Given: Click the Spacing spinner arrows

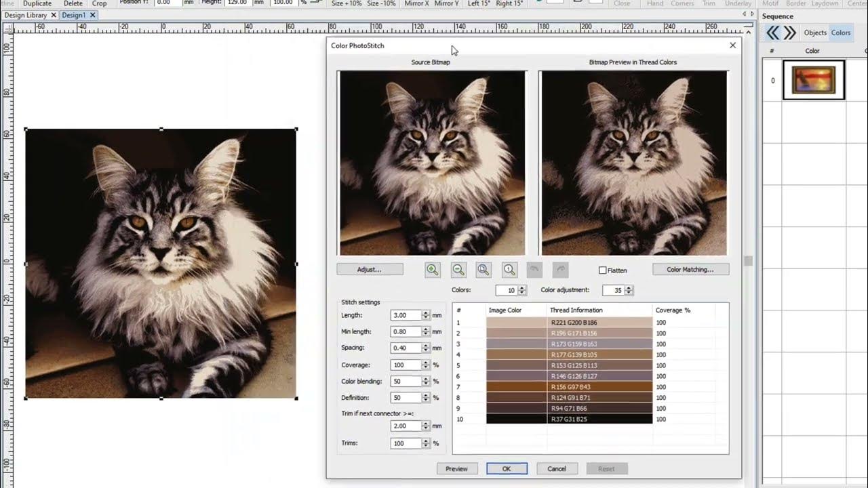Looking at the screenshot, I should click(426, 348).
